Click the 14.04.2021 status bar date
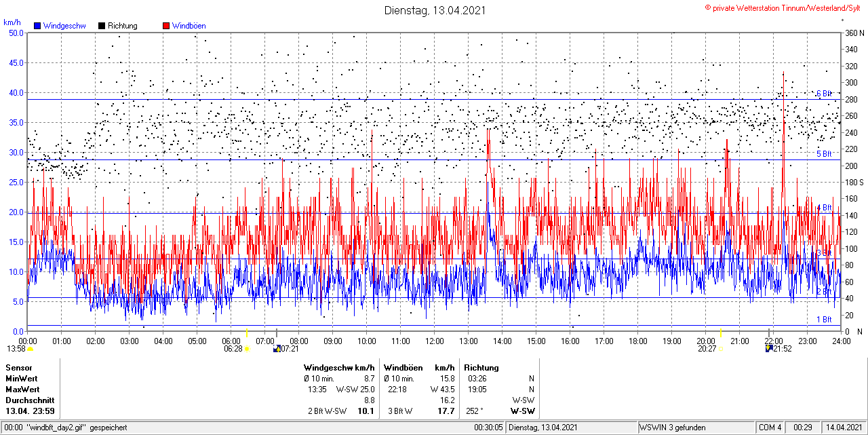The image size is (868, 435). tap(843, 428)
